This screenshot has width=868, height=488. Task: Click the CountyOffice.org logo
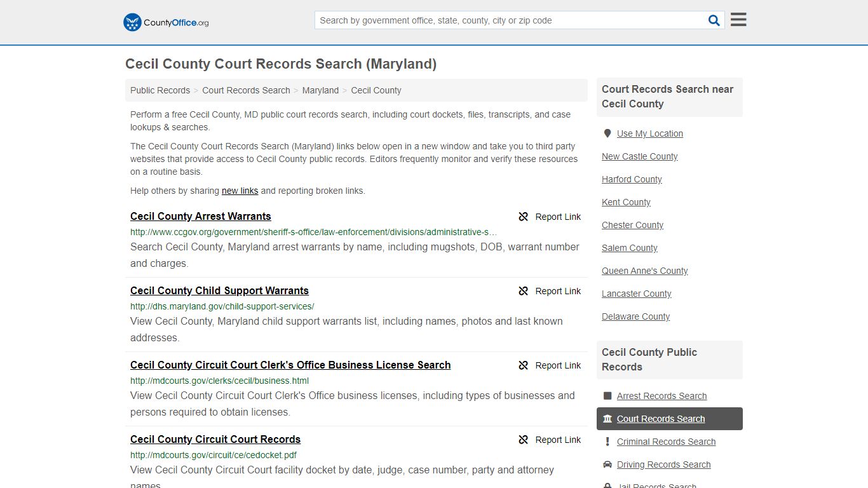tap(166, 22)
